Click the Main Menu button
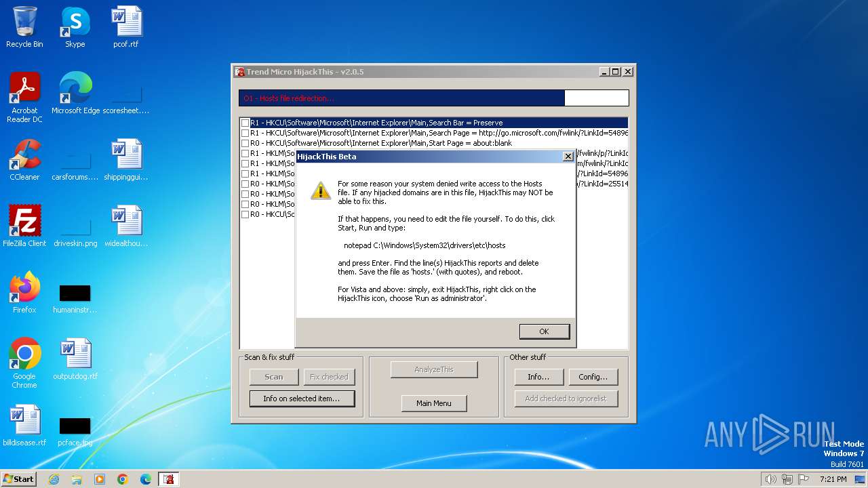Image resolution: width=868 pixels, height=488 pixels. 433,403
